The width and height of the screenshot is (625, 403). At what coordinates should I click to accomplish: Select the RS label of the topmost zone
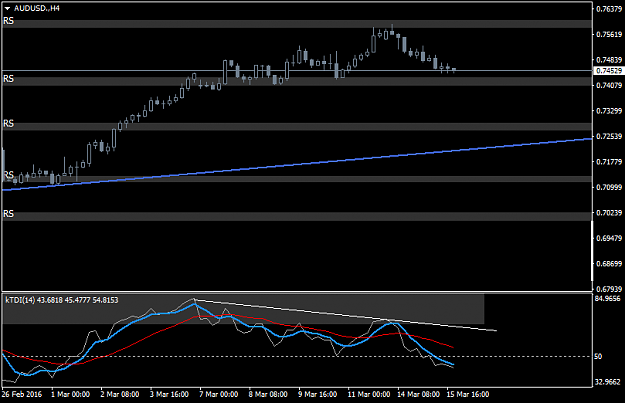click(x=8, y=21)
